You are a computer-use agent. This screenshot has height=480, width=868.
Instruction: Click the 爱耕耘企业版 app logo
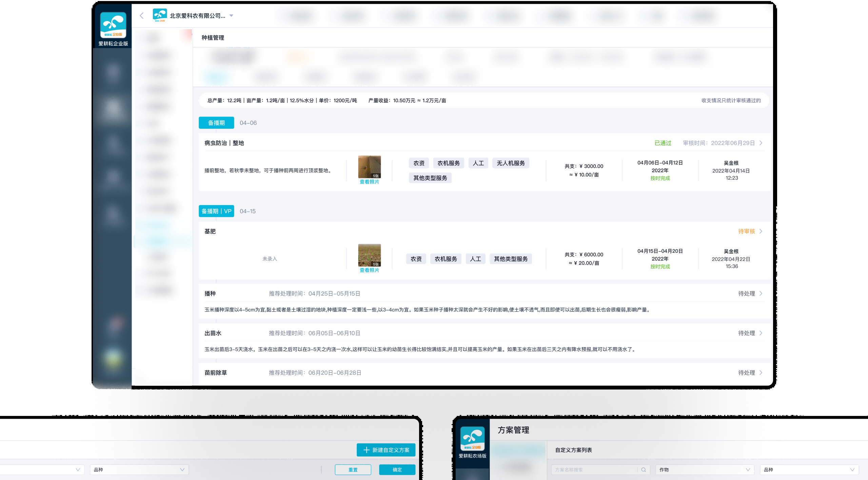coord(113,25)
